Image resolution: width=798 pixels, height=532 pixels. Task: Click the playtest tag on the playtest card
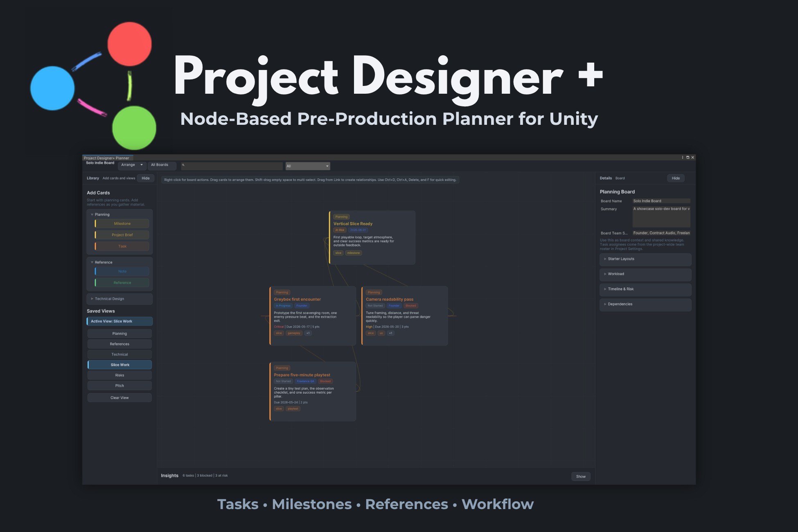(x=293, y=409)
